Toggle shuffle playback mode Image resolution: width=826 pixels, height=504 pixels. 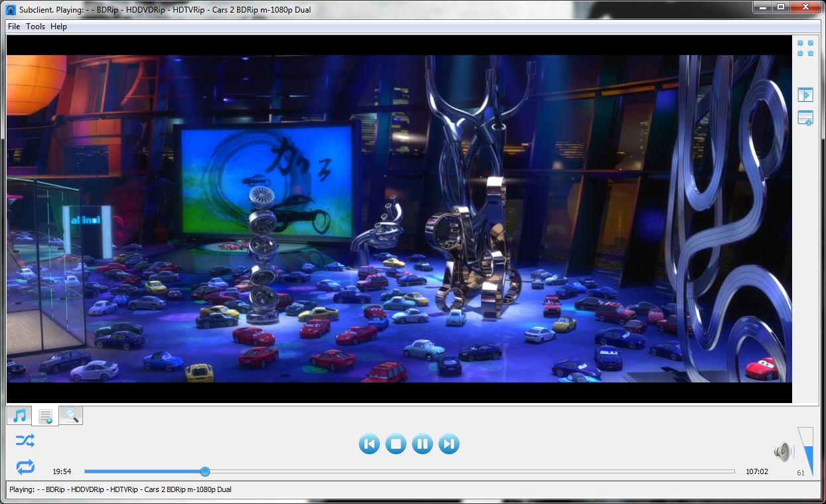coord(25,440)
